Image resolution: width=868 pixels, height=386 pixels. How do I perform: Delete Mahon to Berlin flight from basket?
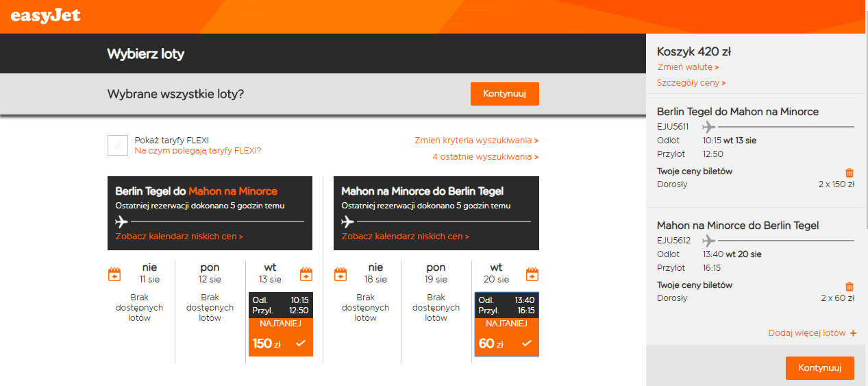click(850, 287)
